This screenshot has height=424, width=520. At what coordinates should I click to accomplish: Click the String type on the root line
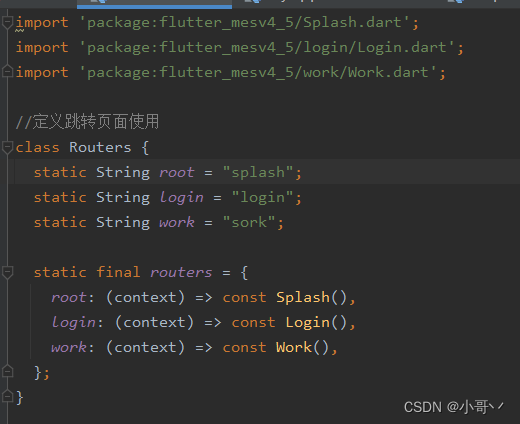tap(123, 173)
